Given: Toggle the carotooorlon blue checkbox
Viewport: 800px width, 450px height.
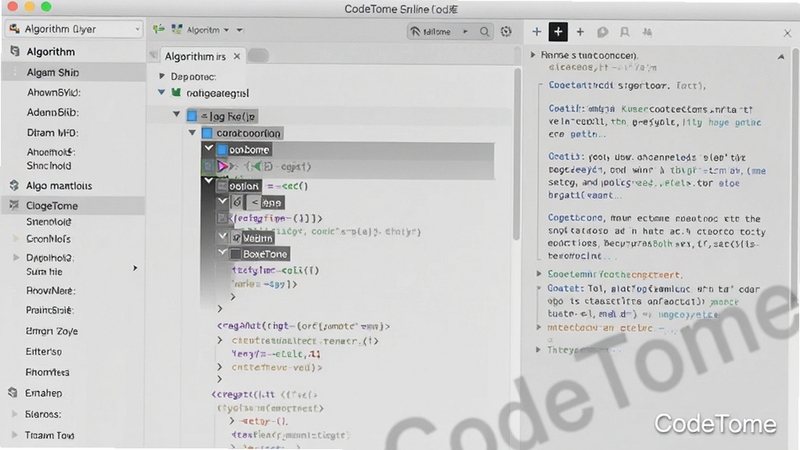Looking at the screenshot, I should click(x=207, y=133).
